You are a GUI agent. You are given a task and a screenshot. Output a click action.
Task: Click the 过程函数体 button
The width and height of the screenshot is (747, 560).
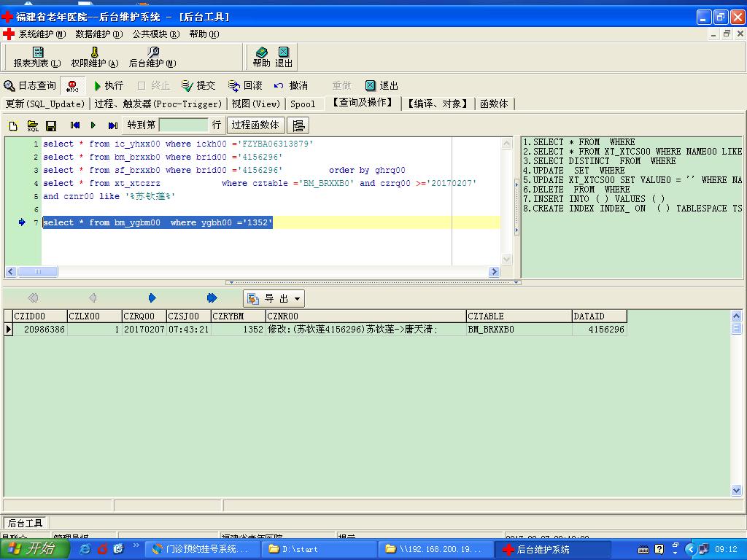255,125
